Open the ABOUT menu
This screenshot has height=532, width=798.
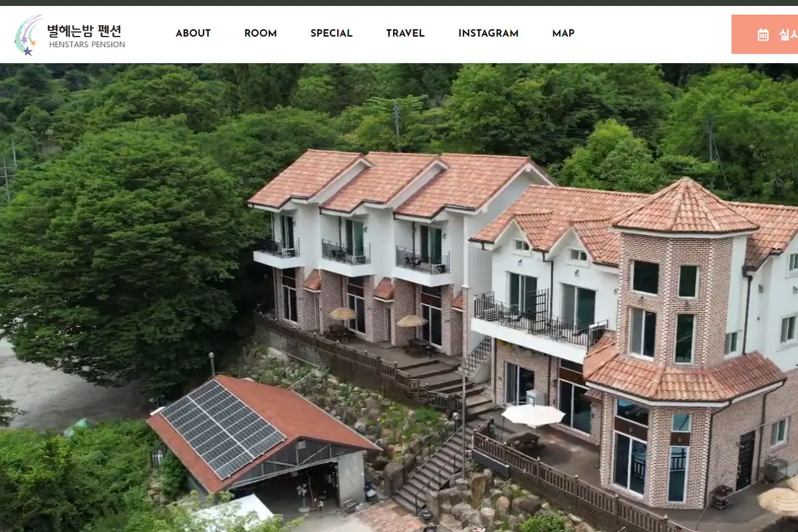point(193,33)
